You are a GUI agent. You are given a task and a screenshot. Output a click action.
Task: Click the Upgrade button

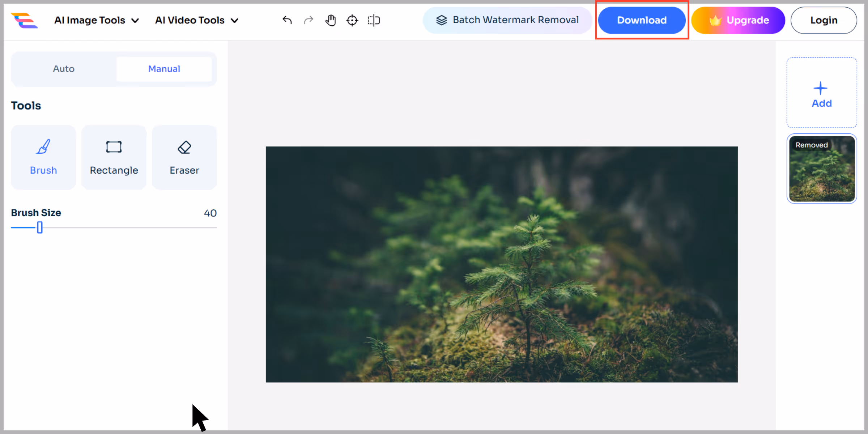(738, 20)
